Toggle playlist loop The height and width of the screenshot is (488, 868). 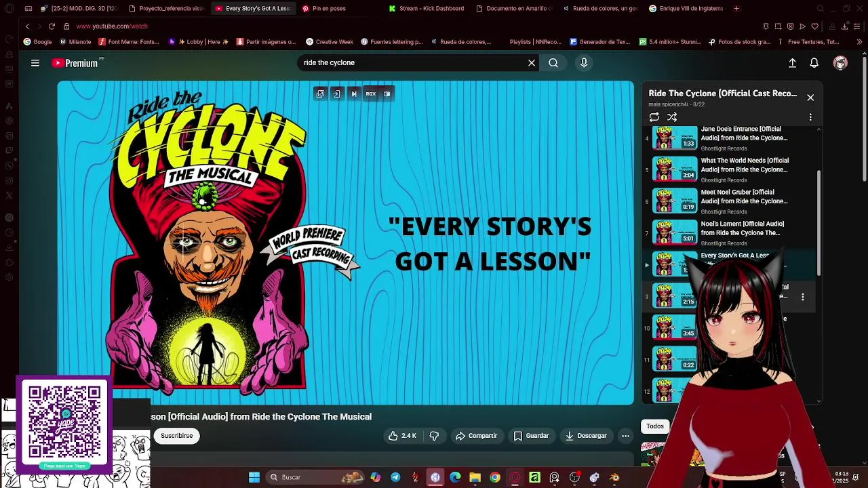click(x=654, y=117)
